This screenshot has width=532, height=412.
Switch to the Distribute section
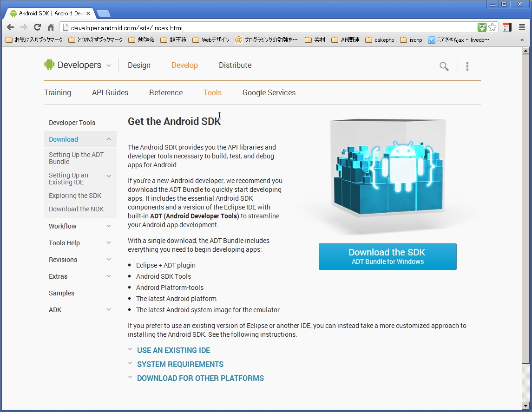click(x=235, y=65)
